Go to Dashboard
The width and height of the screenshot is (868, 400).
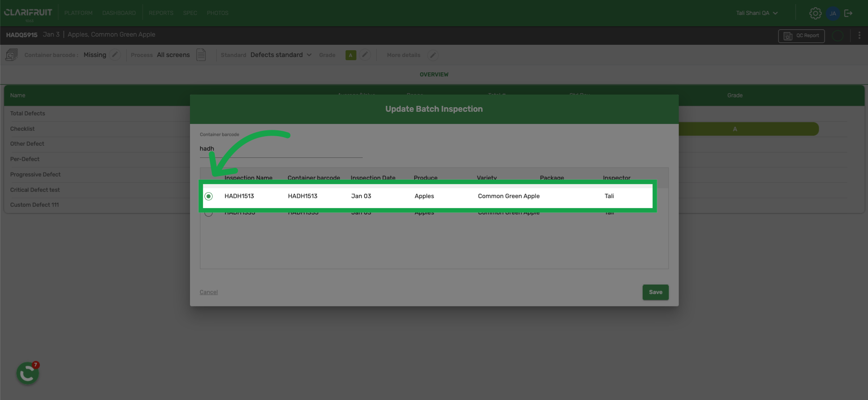119,13
